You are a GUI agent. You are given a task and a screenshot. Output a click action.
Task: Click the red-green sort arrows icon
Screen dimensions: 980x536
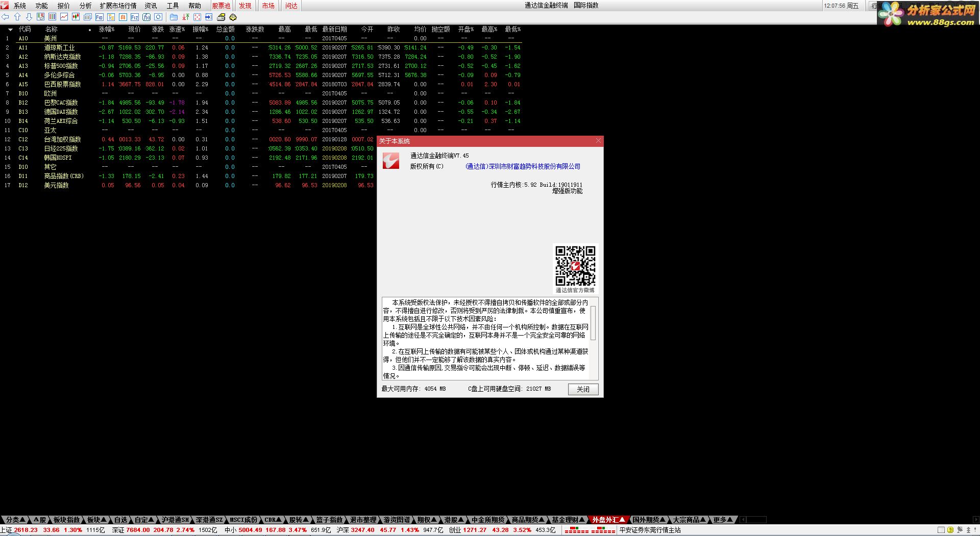[x=186, y=17]
